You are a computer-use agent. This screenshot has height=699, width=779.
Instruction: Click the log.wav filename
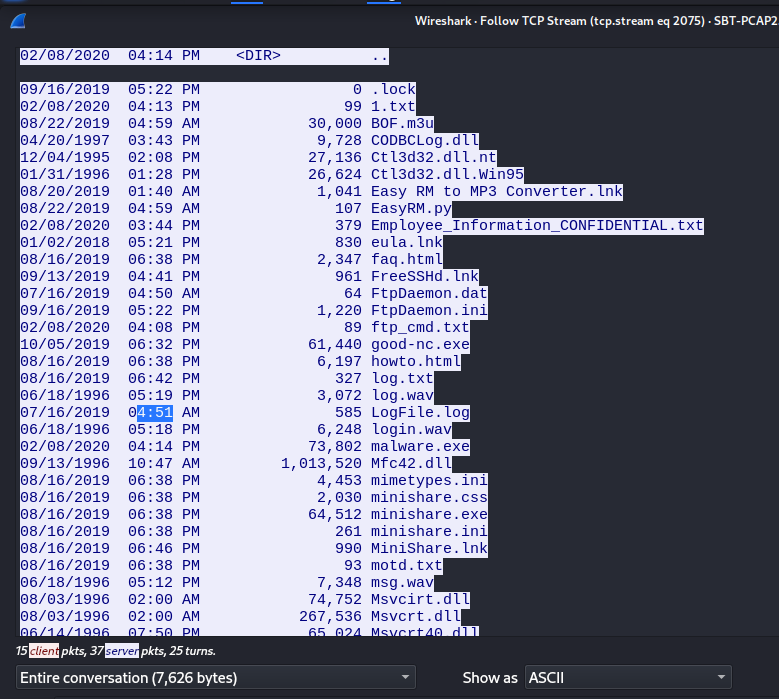pos(402,395)
